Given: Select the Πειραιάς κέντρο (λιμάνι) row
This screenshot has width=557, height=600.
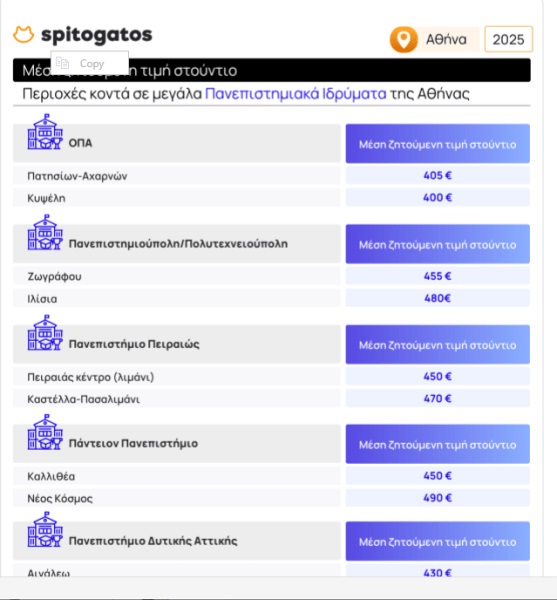Looking at the screenshot, I should [177, 377].
